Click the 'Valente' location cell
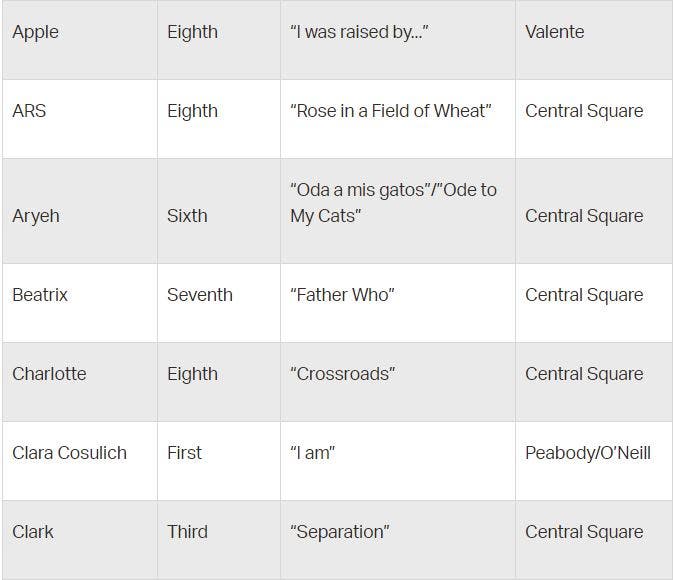 coord(554,32)
